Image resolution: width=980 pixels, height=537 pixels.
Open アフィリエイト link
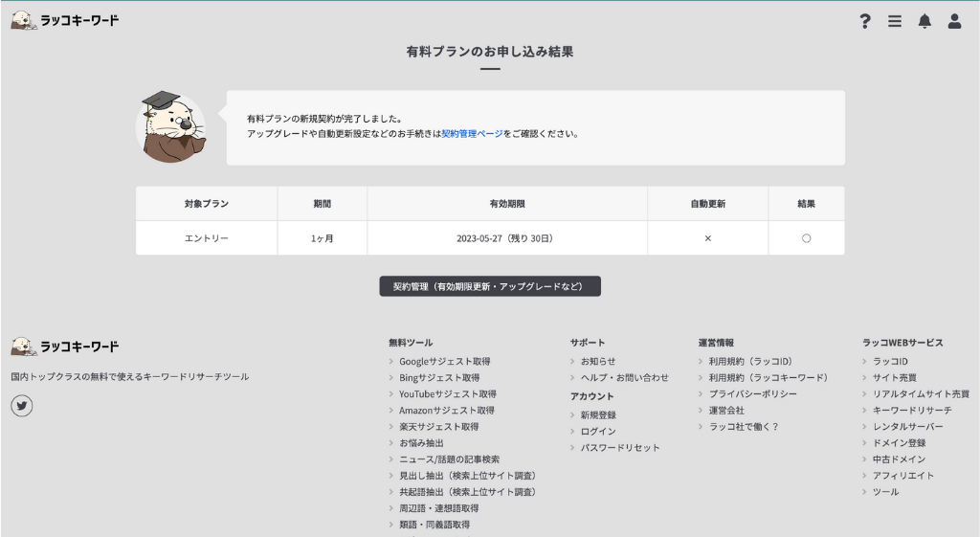[903, 476]
